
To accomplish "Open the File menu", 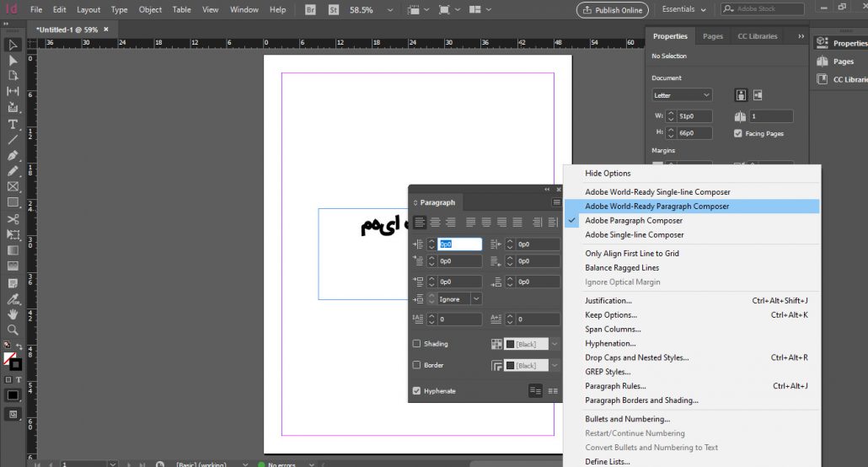I will pos(36,10).
